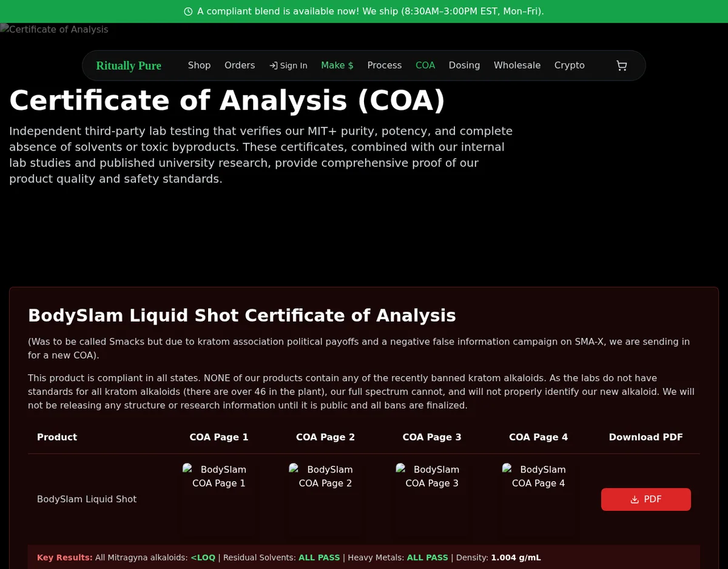Go to Orders in navigation

(240, 66)
